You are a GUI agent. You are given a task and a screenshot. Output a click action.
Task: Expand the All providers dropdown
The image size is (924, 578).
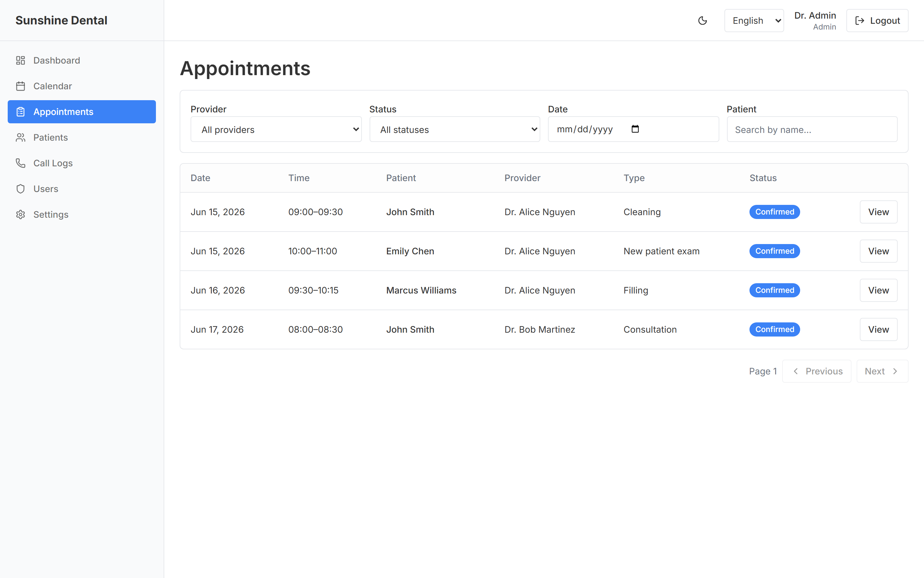(x=276, y=129)
